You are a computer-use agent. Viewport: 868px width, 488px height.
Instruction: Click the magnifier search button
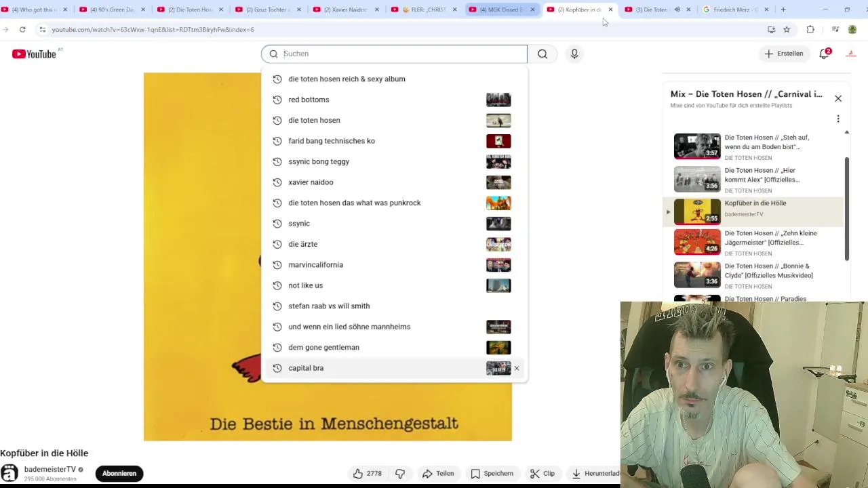542,54
